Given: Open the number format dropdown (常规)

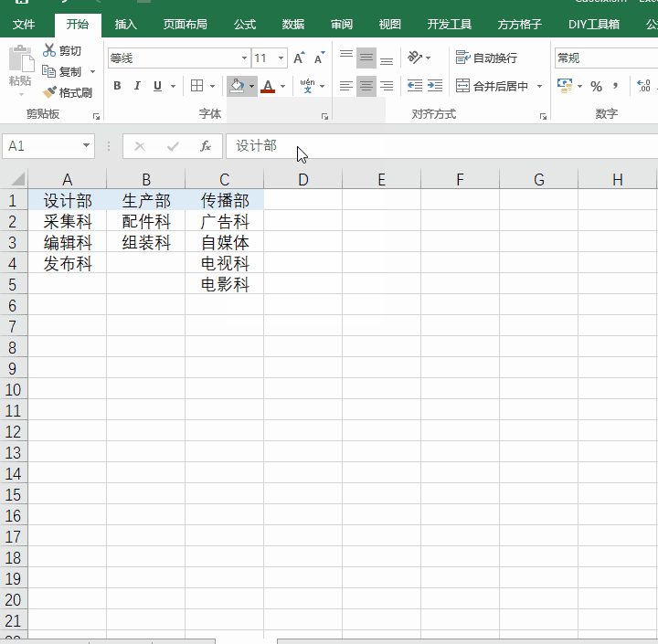Looking at the screenshot, I should click(x=606, y=58).
